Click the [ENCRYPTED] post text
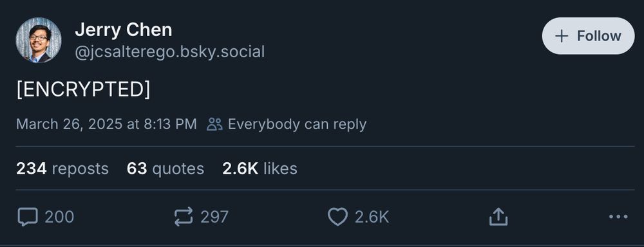 83,89
